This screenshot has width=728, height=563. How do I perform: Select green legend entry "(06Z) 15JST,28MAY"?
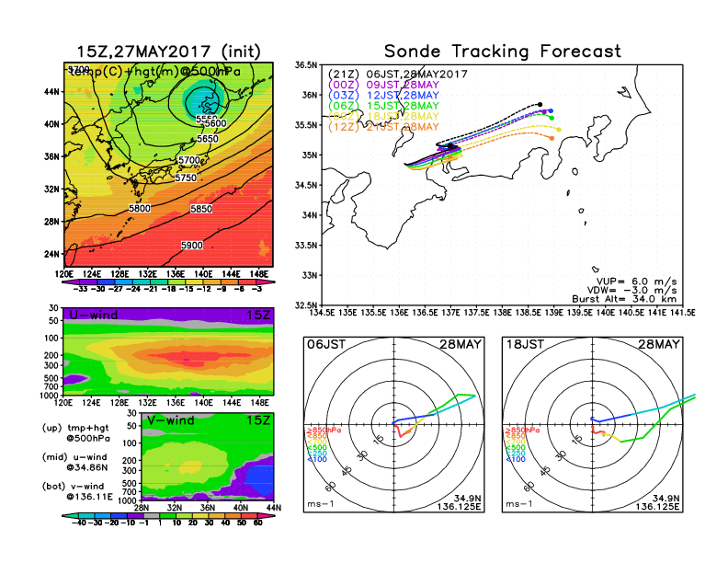(383, 106)
